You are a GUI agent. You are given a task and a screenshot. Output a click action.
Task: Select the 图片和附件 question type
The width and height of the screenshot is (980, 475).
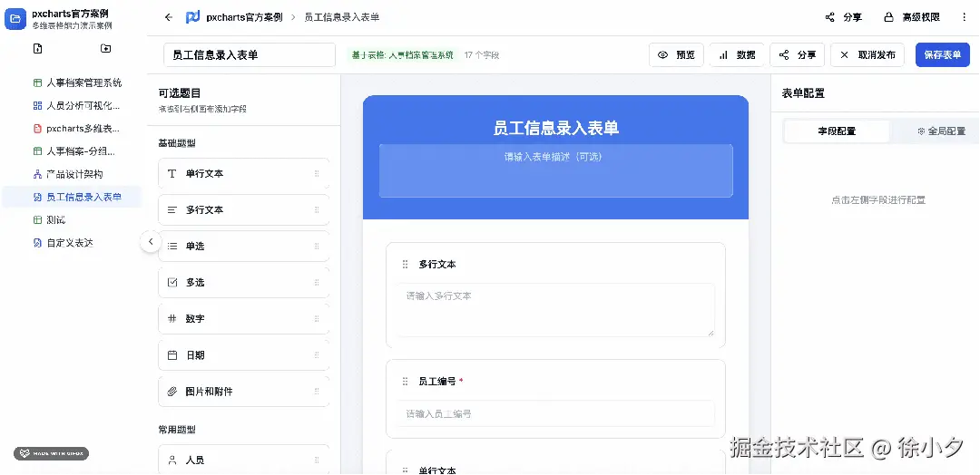pos(244,392)
